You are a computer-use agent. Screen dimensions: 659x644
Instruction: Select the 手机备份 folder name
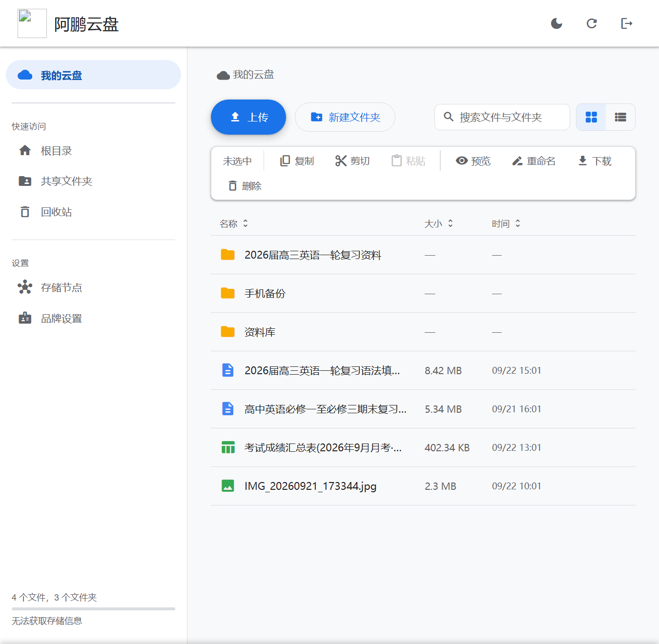(x=265, y=293)
